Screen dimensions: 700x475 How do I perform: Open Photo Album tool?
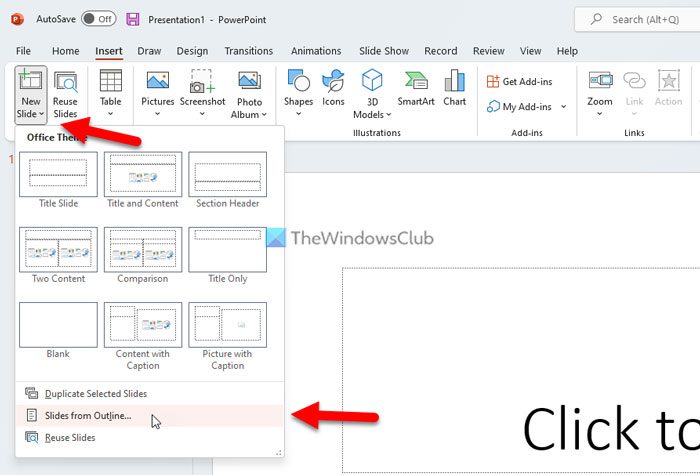pos(249,95)
